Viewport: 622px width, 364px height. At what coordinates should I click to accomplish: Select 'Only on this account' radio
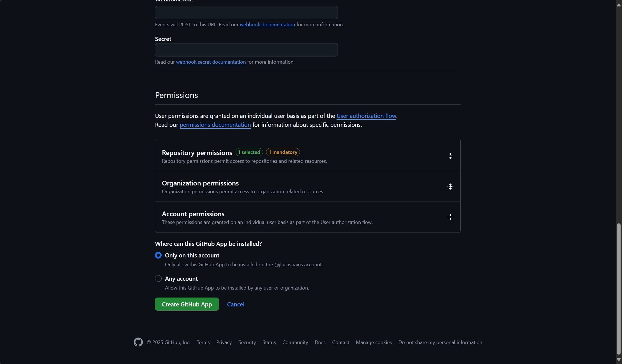158,255
